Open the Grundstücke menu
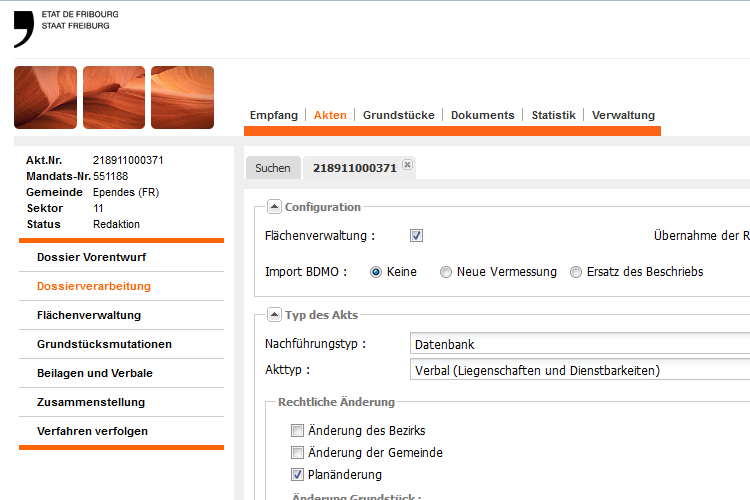Image resolution: width=750 pixels, height=500 pixels. click(x=398, y=115)
